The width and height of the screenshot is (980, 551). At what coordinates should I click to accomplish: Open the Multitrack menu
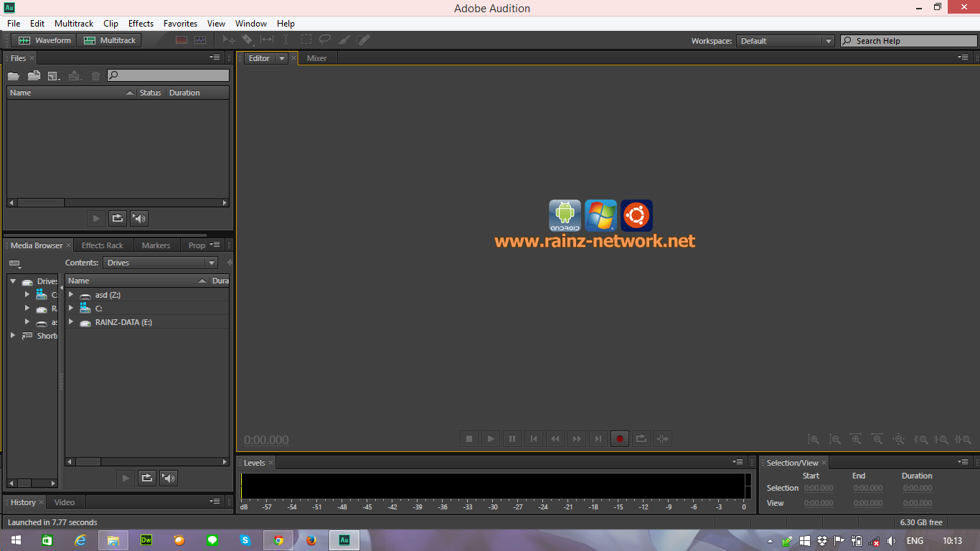[x=74, y=24]
